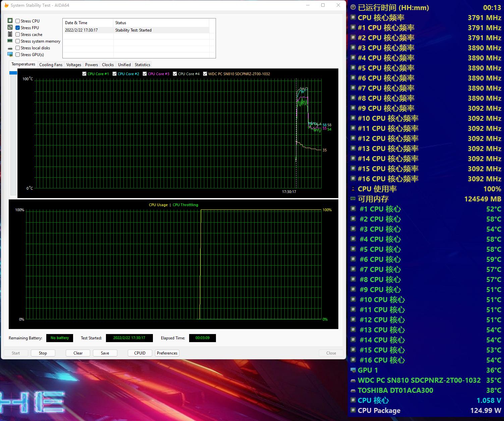Toggle WDC PC SN810 temperature graph checkbox
504x421 pixels.
click(x=205, y=74)
